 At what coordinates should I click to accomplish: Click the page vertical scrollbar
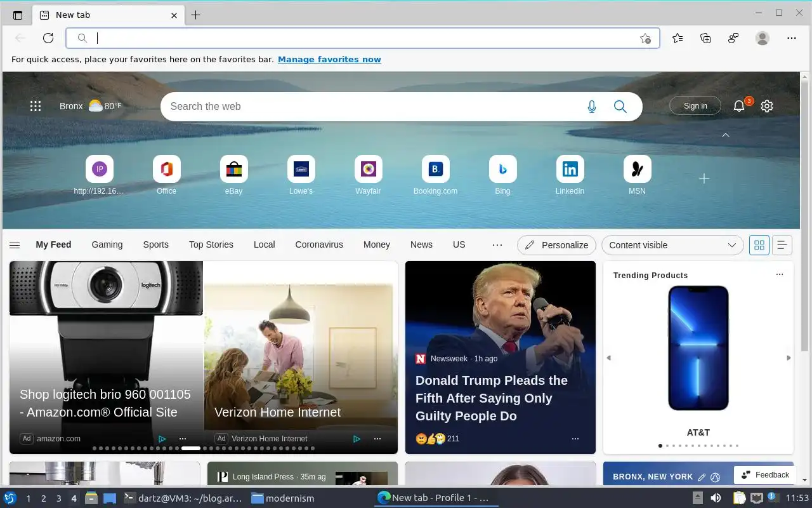(805, 216)
